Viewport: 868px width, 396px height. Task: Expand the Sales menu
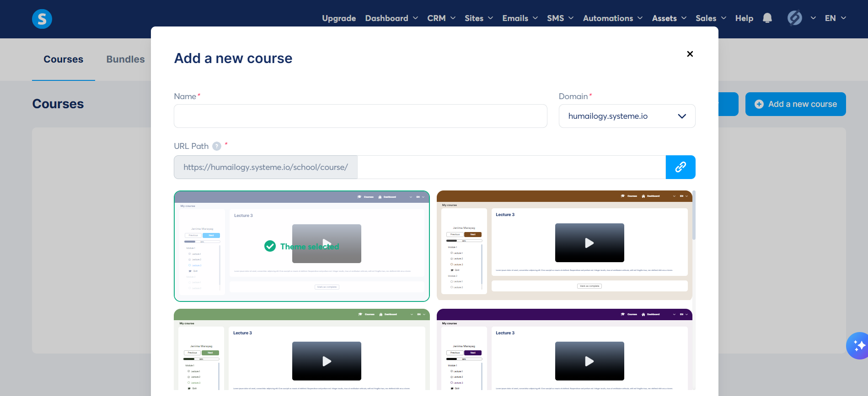[x=711, y=18]
